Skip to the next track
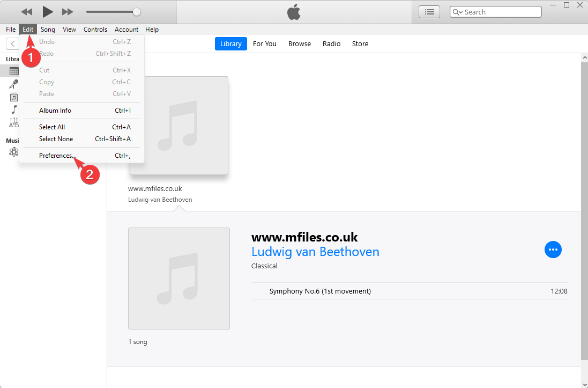Screen dimensions: 588x388 pos(68,12)
